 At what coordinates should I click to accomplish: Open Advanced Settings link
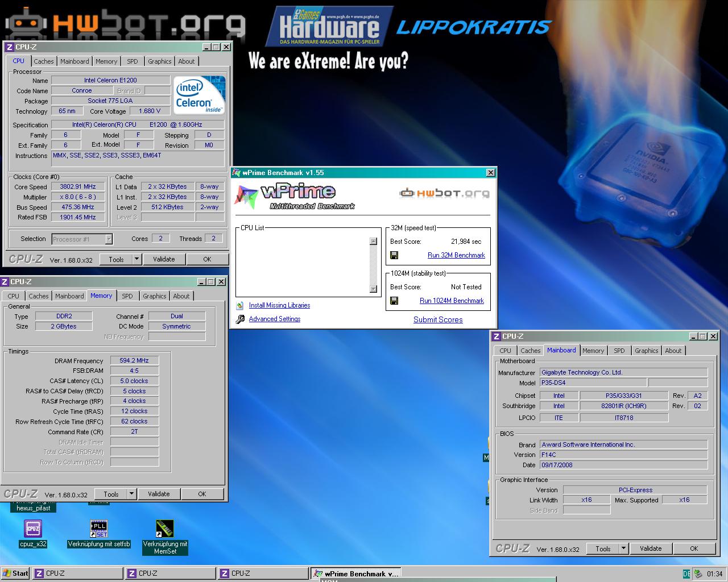275,319
